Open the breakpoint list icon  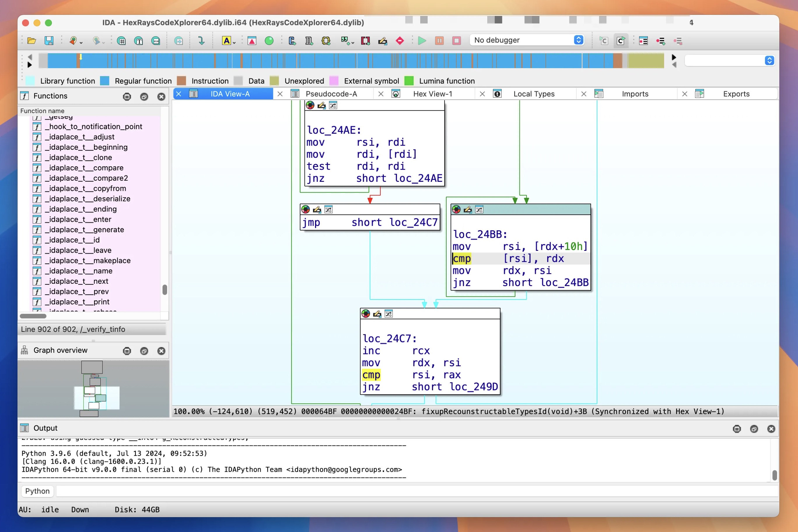point(643,41)
